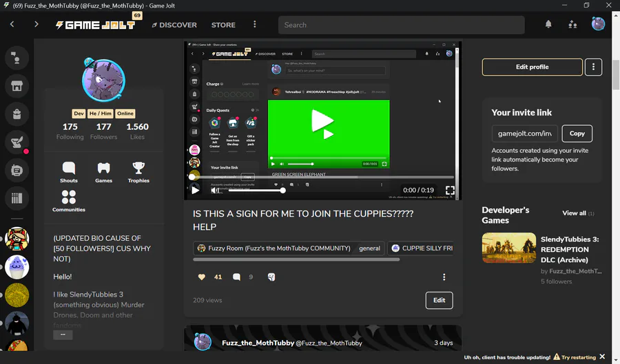Click the general channel tag
Viewport: 620px width, 364px height.
[x=370, y=248]
